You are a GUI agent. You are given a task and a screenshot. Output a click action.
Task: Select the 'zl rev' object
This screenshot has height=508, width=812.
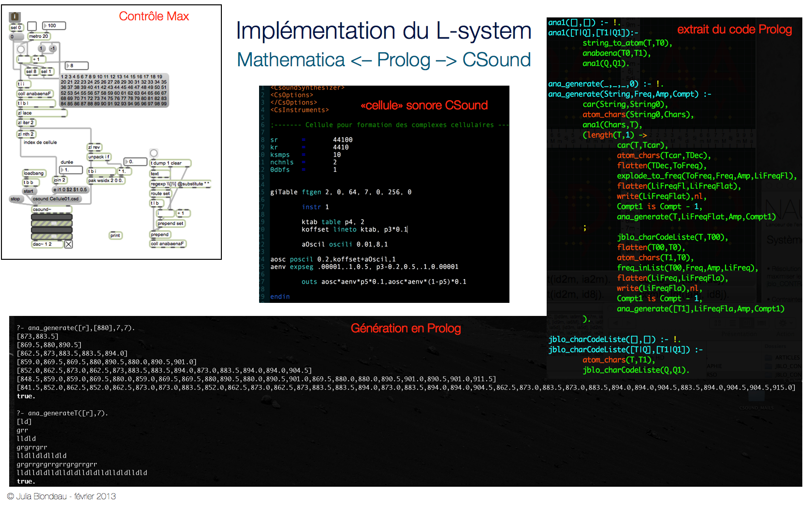pyautogui.click(x=94, y=148)
